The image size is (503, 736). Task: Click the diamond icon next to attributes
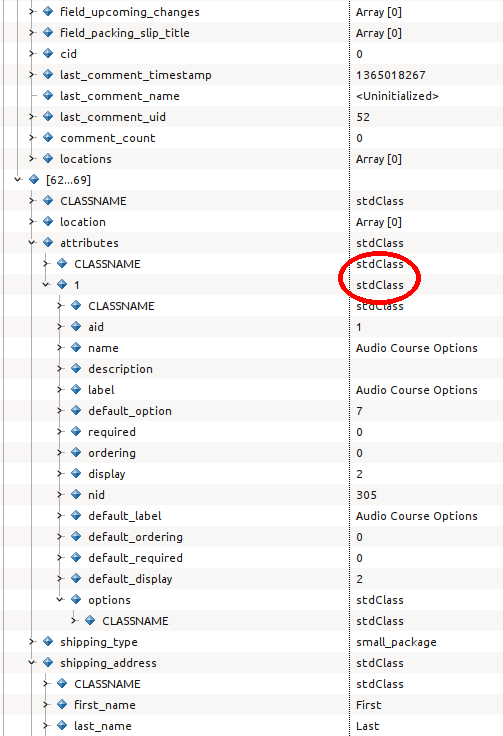pos(48,242)
